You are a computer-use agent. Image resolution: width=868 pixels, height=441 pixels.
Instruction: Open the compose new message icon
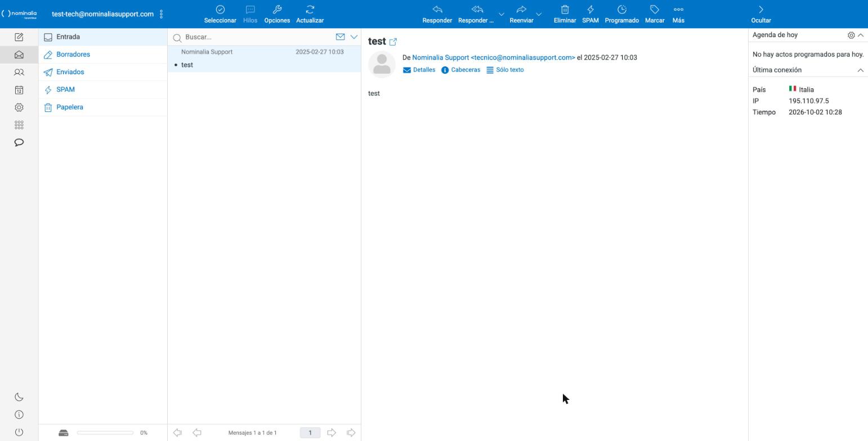(x=19, y=37)
